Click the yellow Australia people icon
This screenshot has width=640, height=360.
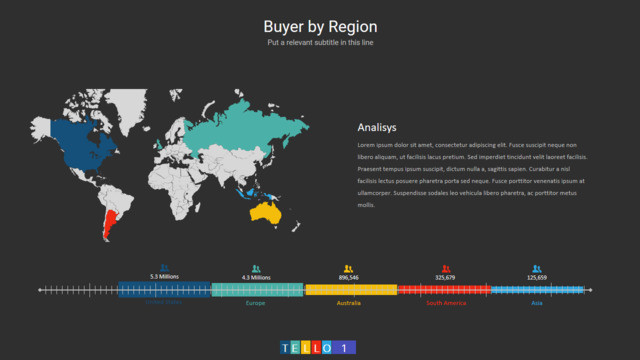point(348,269)
